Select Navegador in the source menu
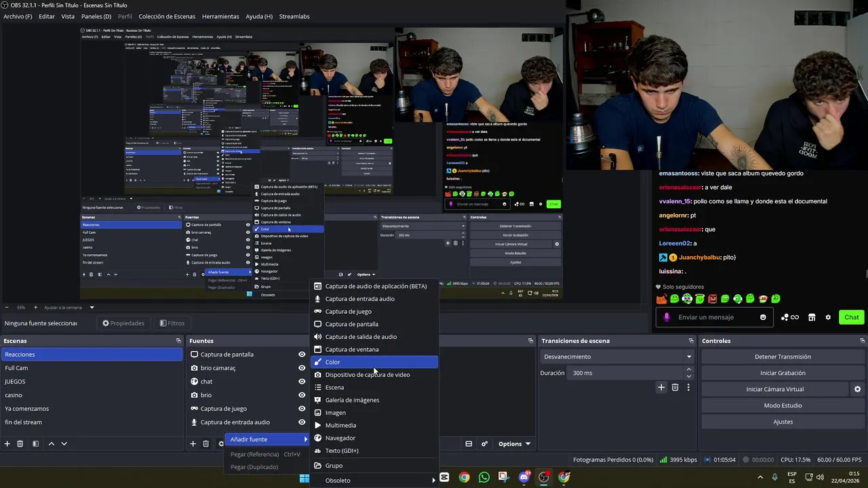The width and height of the screenshot is (868, 488). (374, 438)
